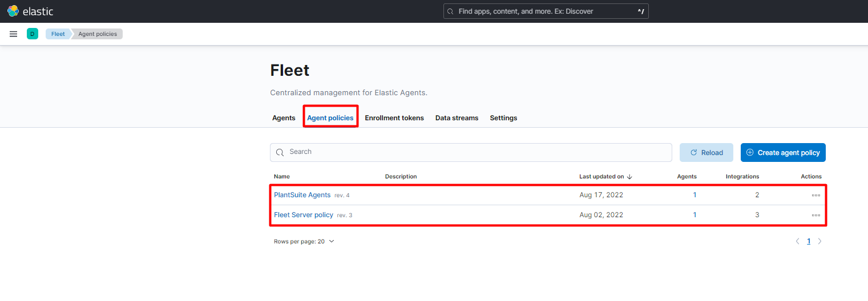The image size is (868, 301).
Task: Reload the agent policies list
Action: click(706, 152)
